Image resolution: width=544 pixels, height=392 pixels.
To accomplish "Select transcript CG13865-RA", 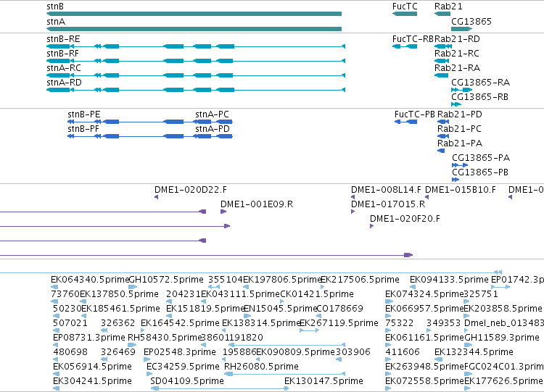I will click(462, 90).
